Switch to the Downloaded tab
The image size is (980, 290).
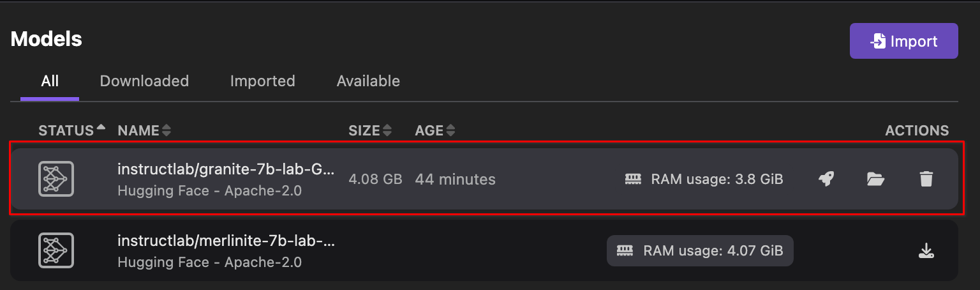coord(144,81)
